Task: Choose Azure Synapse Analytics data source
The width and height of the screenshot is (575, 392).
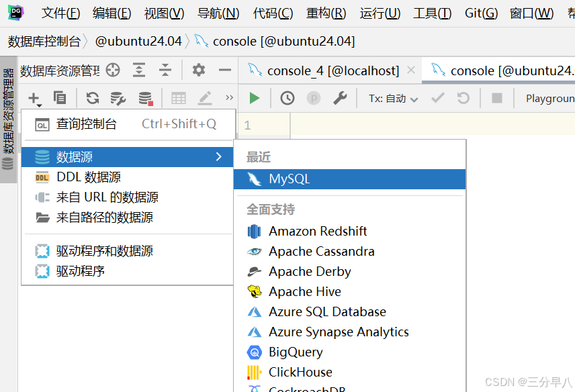Action: point(349,332)
